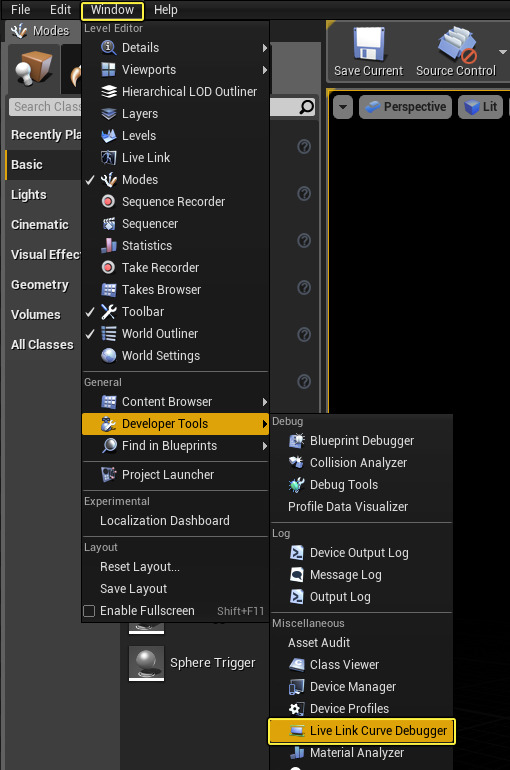Click the Message Log speech icon

coord(296,575)
